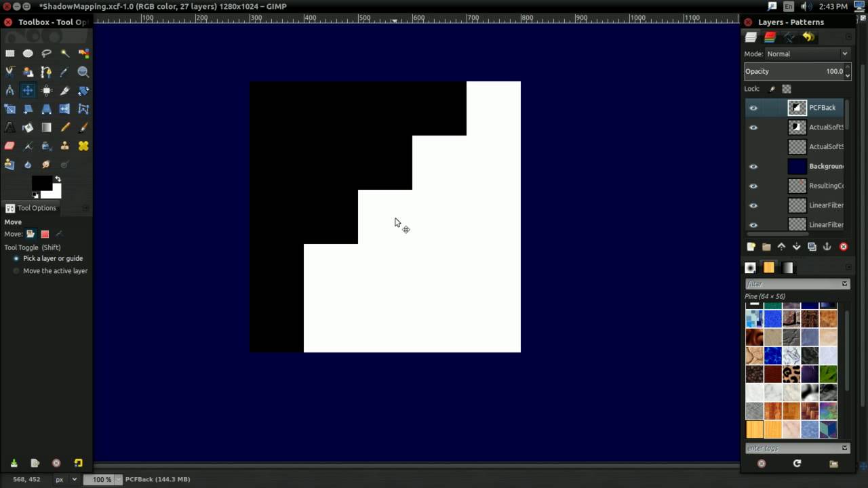Create a new layer
The width and height of the screenshot is (868, 488).
pyautogui.click(x=751, y=247)
